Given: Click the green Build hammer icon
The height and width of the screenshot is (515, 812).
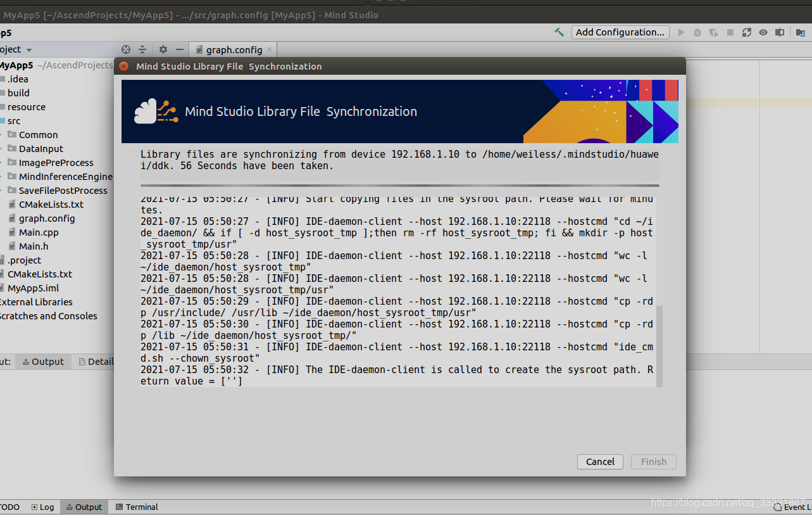Looking at the screenshot, I should [x=559, y=32].
